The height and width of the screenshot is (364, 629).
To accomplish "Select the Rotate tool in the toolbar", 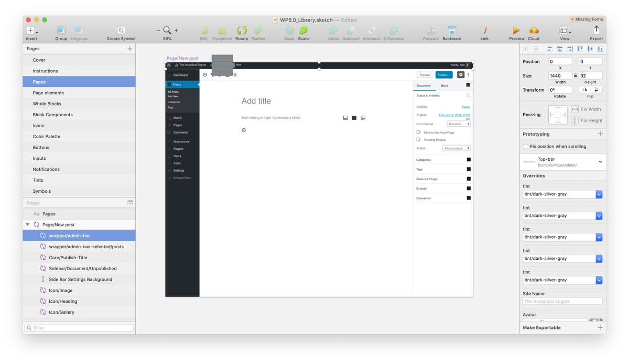I will coord(242,31).
